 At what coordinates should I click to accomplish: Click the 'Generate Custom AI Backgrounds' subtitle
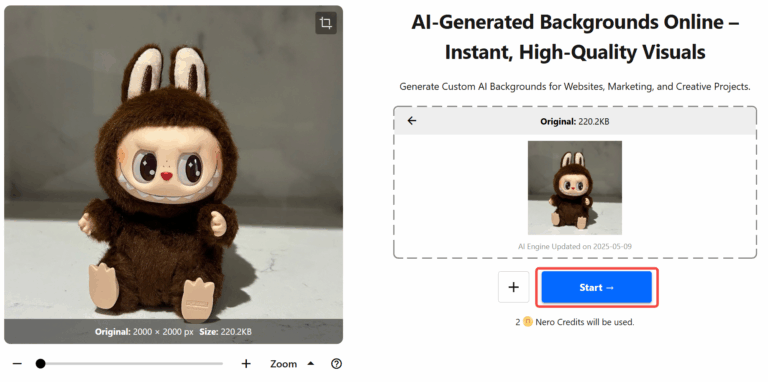tap(575, 87)
